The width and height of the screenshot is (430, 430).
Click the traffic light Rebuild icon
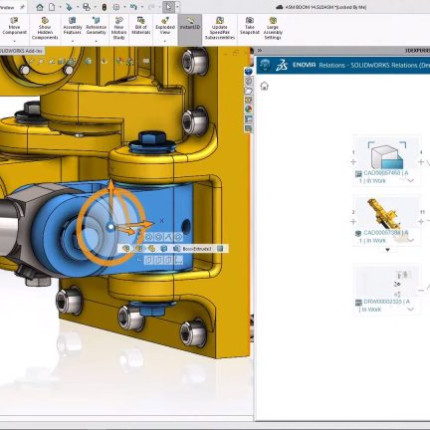[104, 7]
